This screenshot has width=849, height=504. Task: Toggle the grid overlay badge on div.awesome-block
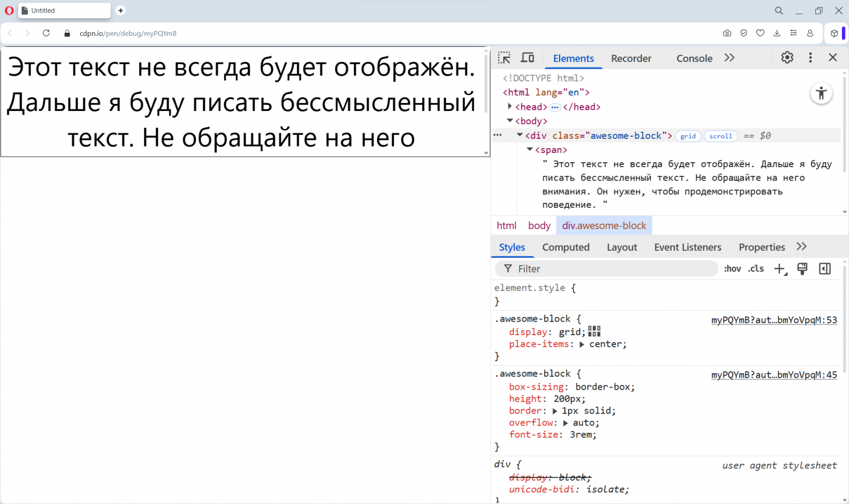coord(688,136)
